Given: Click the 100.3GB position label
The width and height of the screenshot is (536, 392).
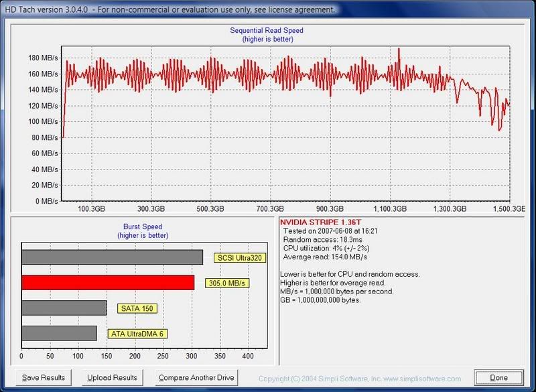Looking at the screenshot, I should pos(91,208).
